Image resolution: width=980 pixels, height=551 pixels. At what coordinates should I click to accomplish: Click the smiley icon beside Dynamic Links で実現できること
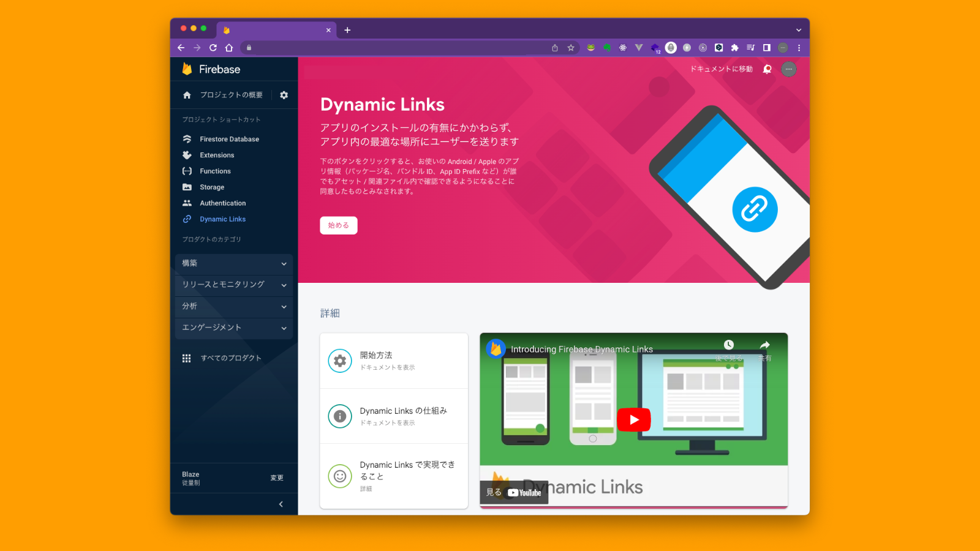(340, 476)
